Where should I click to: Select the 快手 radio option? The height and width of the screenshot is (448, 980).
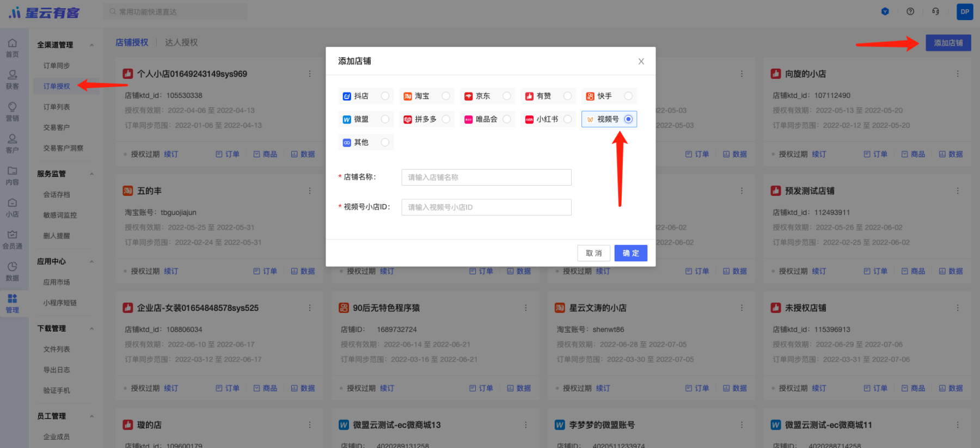point(628,96)
